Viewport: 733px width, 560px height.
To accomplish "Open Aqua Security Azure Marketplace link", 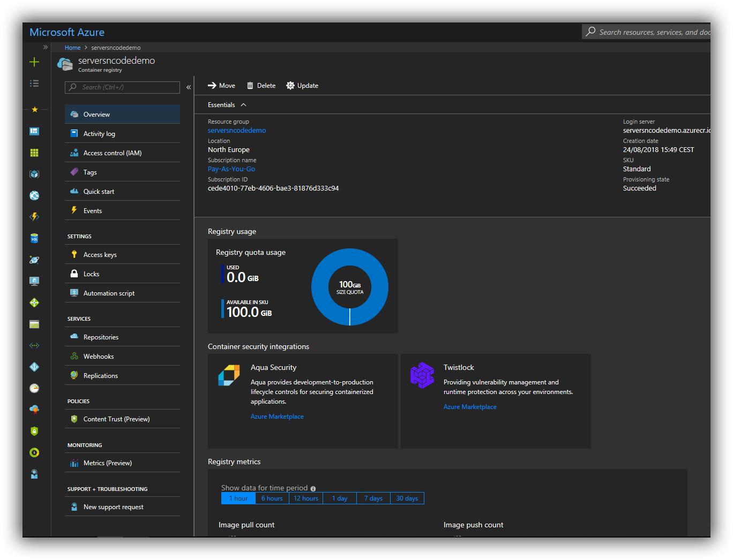I will tap(277, 416).
